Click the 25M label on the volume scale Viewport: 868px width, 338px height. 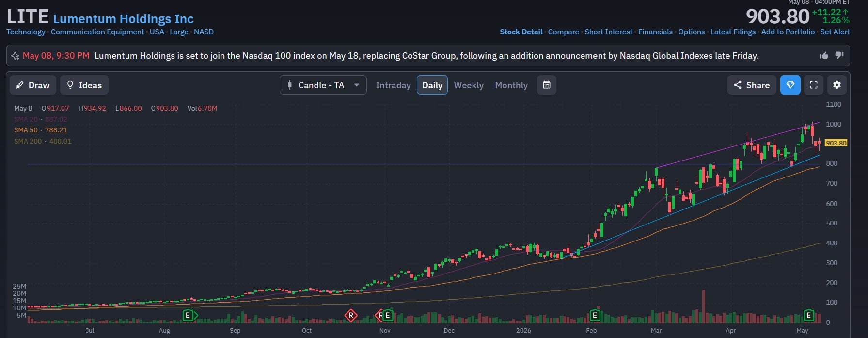(19, 286)
